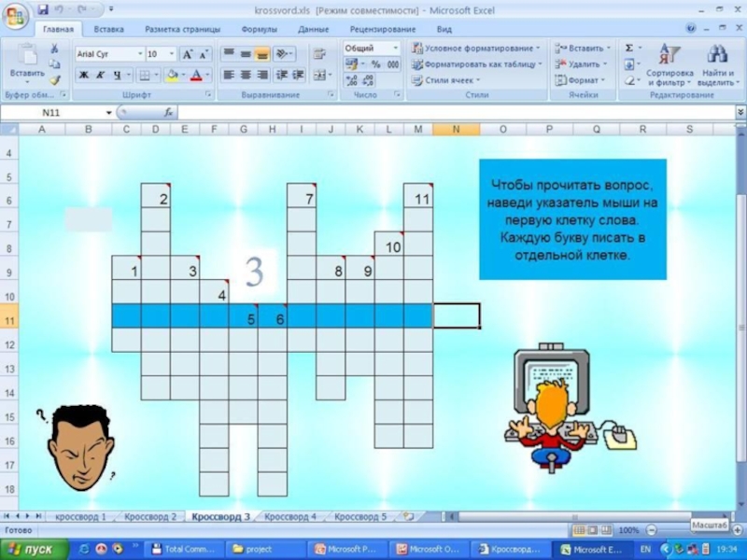Click the large Paste clipboard icon

[27, 55]
